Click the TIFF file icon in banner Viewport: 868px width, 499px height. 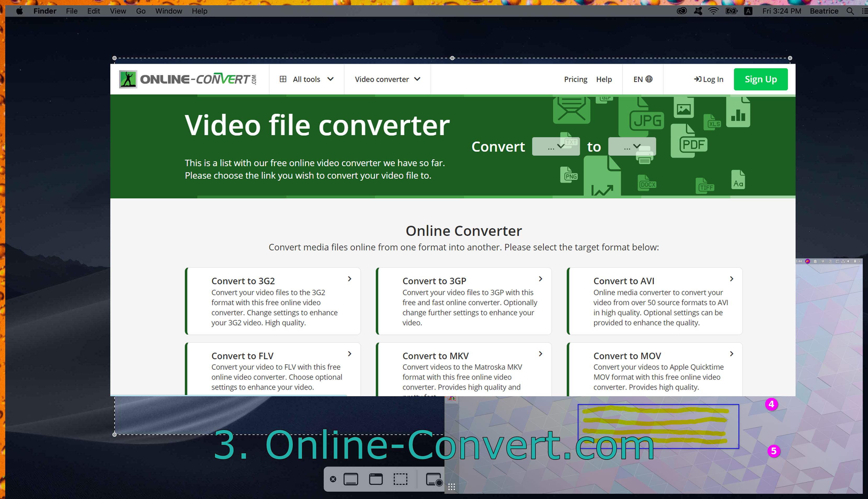point(705,186)
